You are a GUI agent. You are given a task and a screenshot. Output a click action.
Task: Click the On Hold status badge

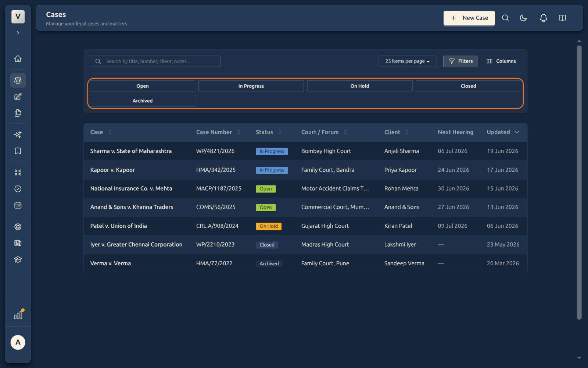point(269,226)
